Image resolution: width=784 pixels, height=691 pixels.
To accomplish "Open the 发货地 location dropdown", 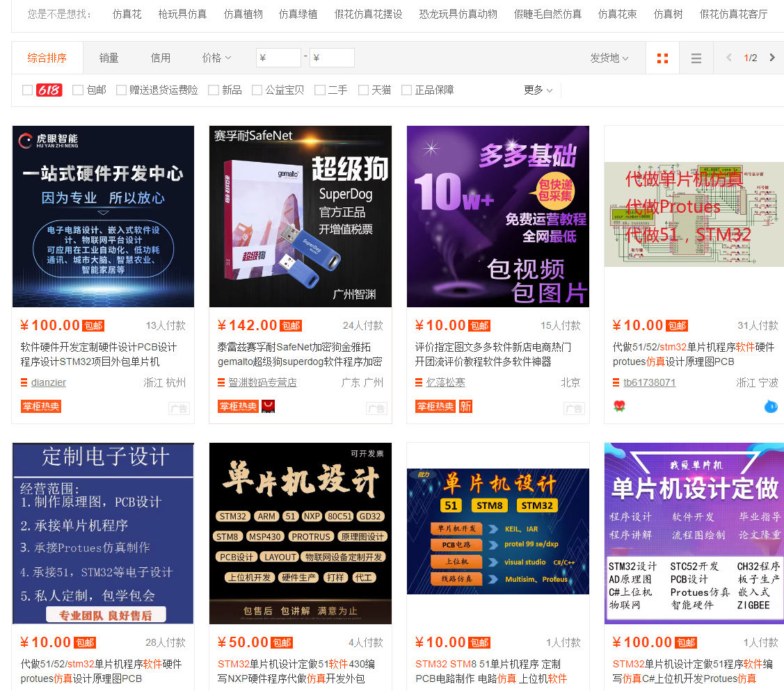I will [609, 58].
